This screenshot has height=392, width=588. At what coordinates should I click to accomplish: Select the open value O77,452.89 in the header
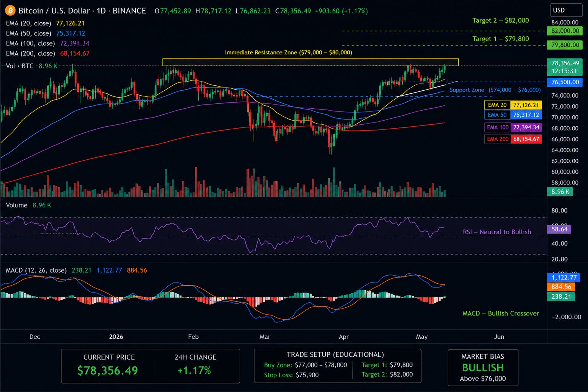tap(173, 11)
